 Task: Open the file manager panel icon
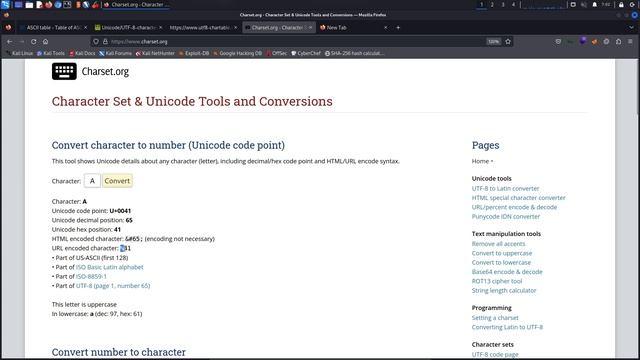coord(29,5)
